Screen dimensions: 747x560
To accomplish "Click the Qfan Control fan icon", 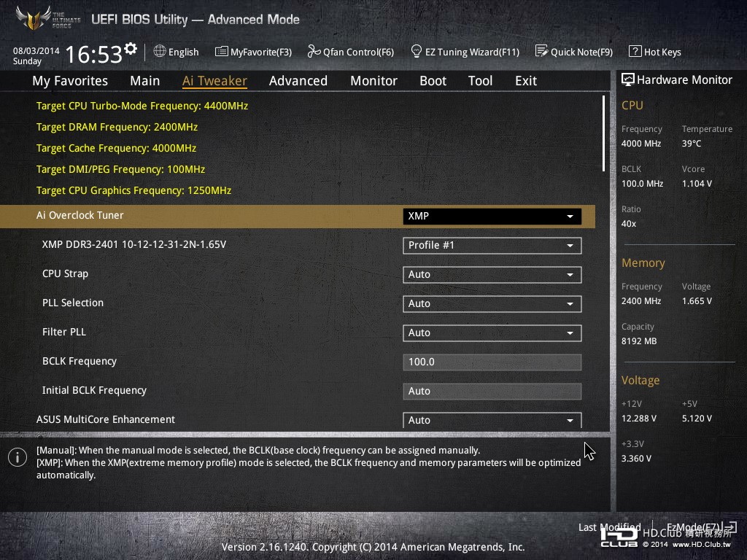I will pyautogui.click(x=314, y=51).
